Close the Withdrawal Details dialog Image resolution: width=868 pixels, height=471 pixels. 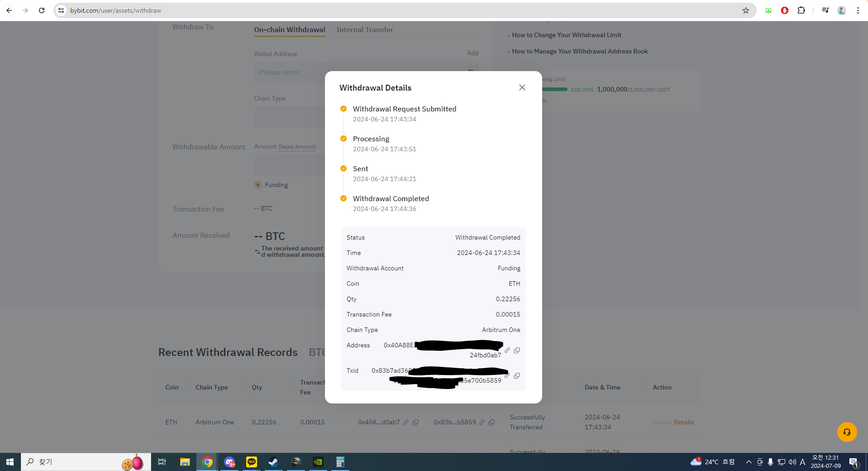522,87
